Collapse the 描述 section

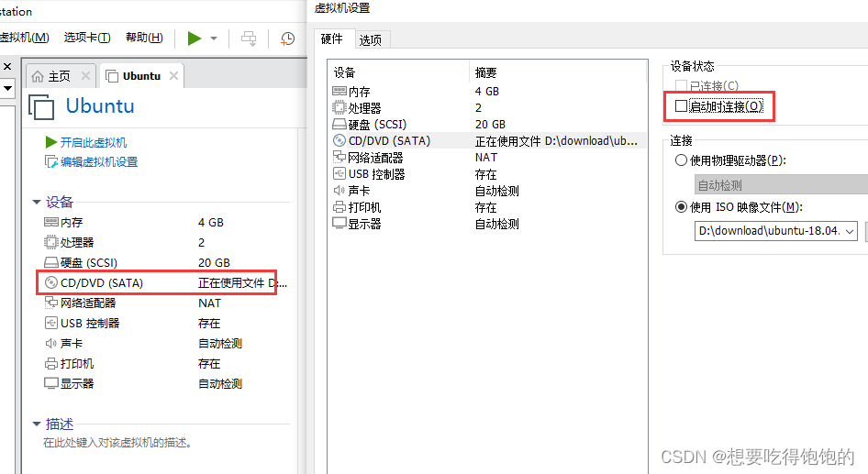point(37,424)
